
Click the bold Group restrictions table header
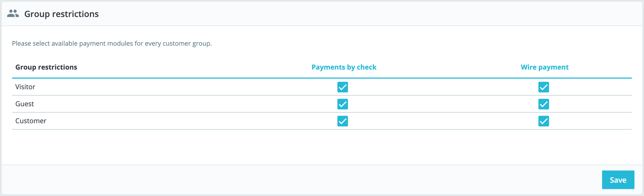[46, 67]
